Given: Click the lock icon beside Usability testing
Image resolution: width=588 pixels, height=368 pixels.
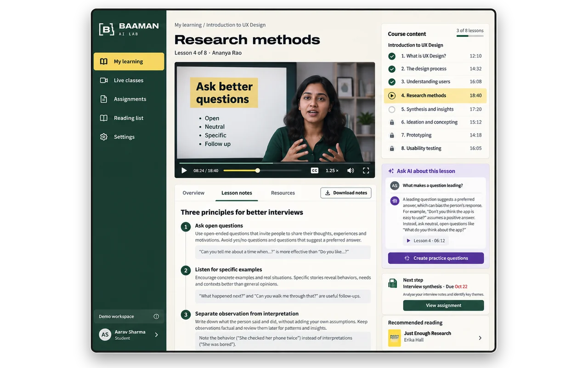Looking at the screenshot, I should click(x=392, y=149).
